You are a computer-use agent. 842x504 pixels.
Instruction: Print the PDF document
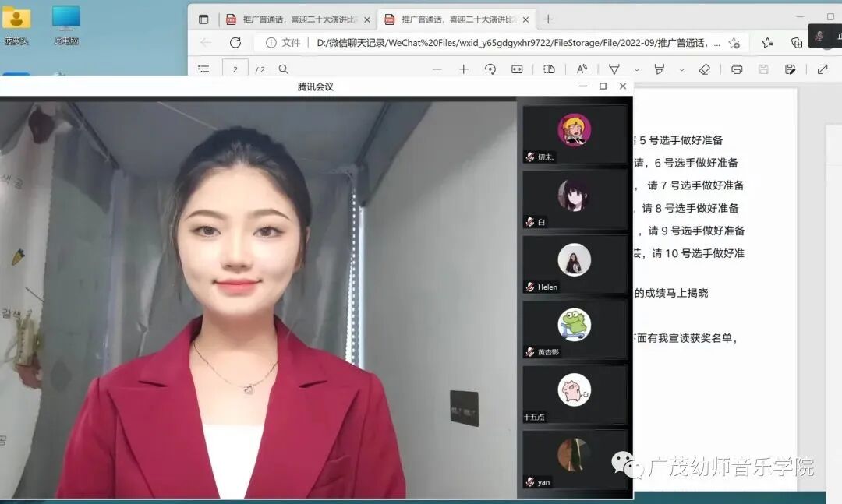pos(737,69)
